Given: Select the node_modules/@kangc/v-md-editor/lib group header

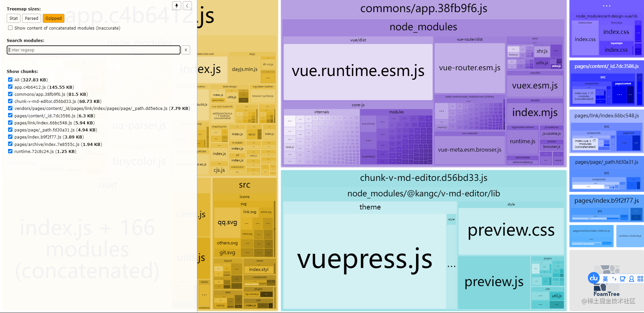Looking at the screenshot, I should coord(424,194).
